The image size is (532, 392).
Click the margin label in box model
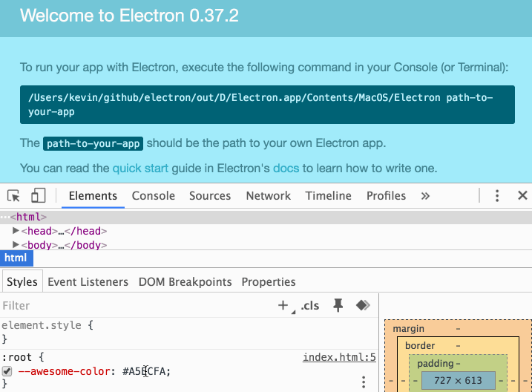coord(409,329)
